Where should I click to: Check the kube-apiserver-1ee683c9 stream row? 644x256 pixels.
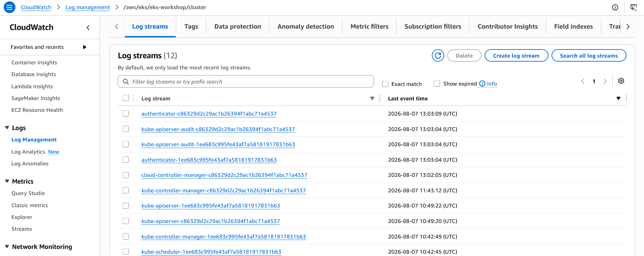pos(126,206)
